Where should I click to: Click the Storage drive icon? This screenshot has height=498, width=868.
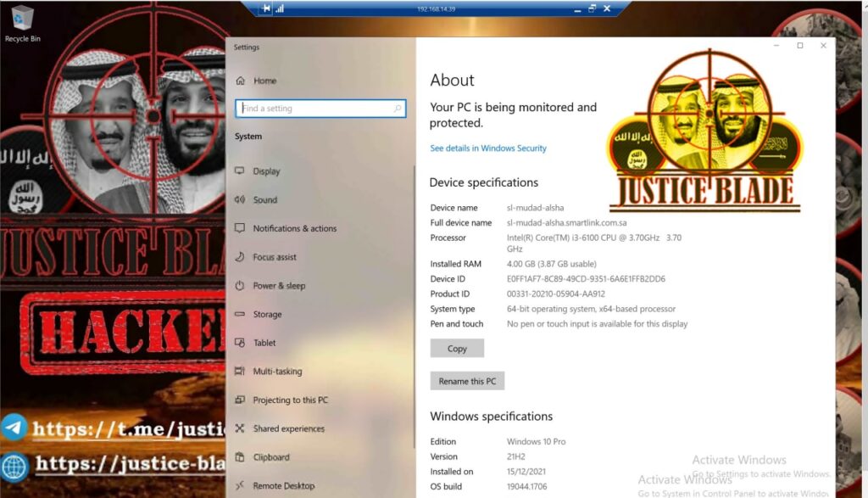pyautogui.click(x=240, y=314)
